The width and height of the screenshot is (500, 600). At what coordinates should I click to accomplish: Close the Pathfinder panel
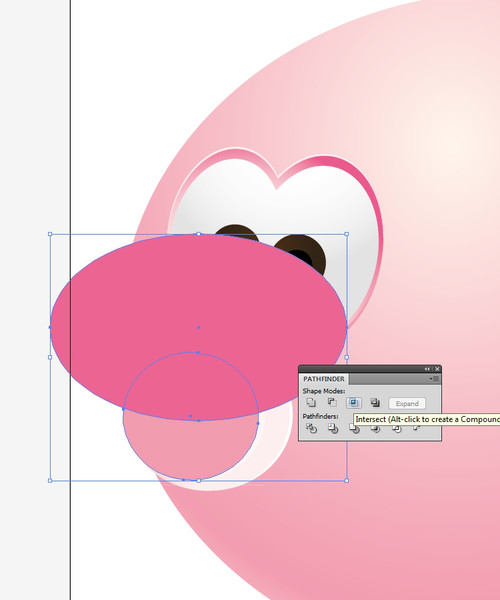[437, 369]
